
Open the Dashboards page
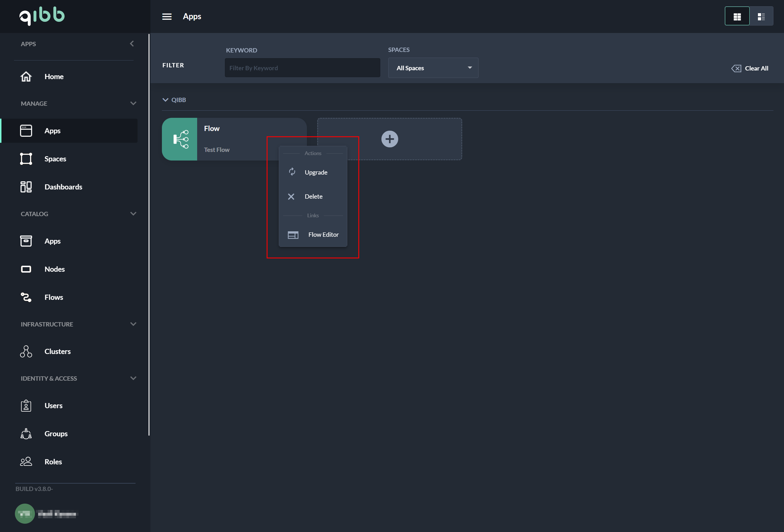click(x=63, y=187)
